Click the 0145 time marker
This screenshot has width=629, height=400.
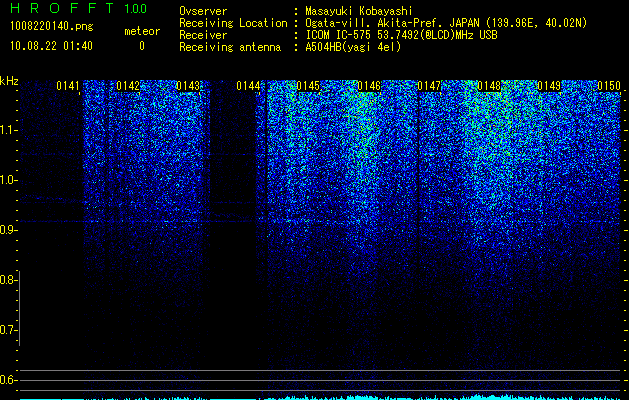(x=308, y=86)
